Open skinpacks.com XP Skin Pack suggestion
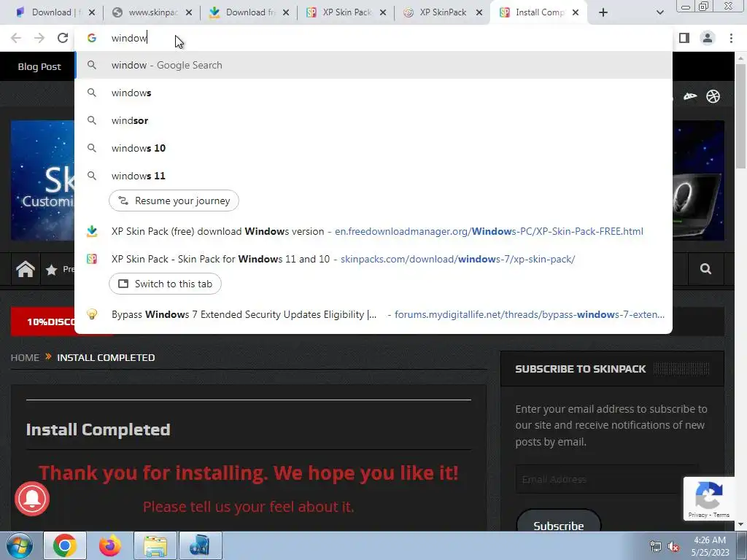747x560 pixels. click(x=373, y=259)
